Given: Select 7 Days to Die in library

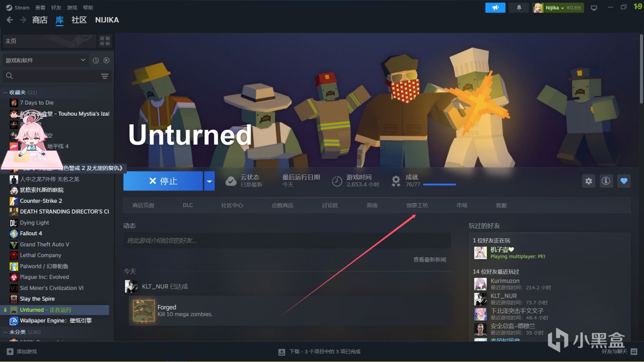Looking at the screenshot, I should click(x=37, y=103).
